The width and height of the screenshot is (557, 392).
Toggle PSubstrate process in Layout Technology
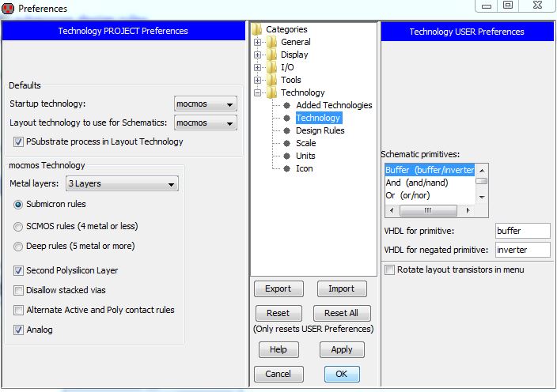click(x=18, y=142)
